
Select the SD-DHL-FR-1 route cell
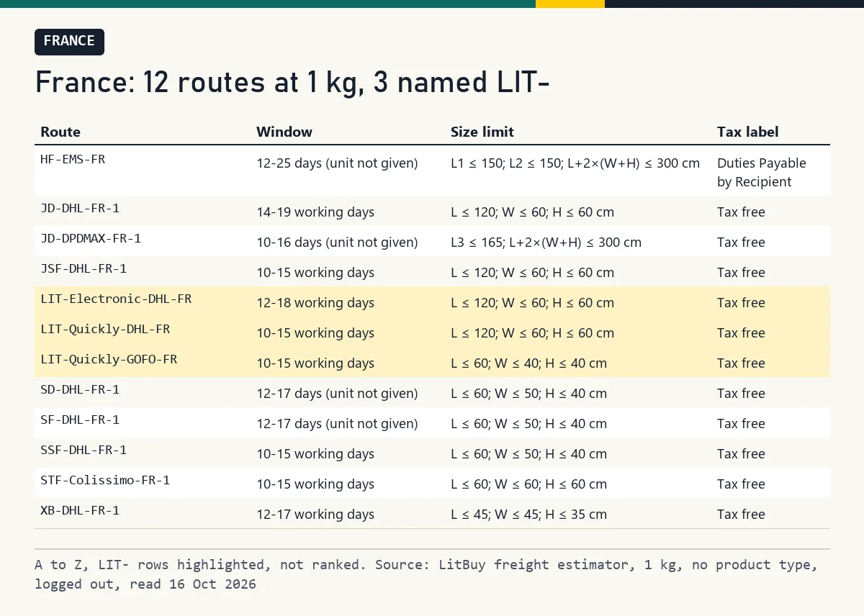click(80, 389)
